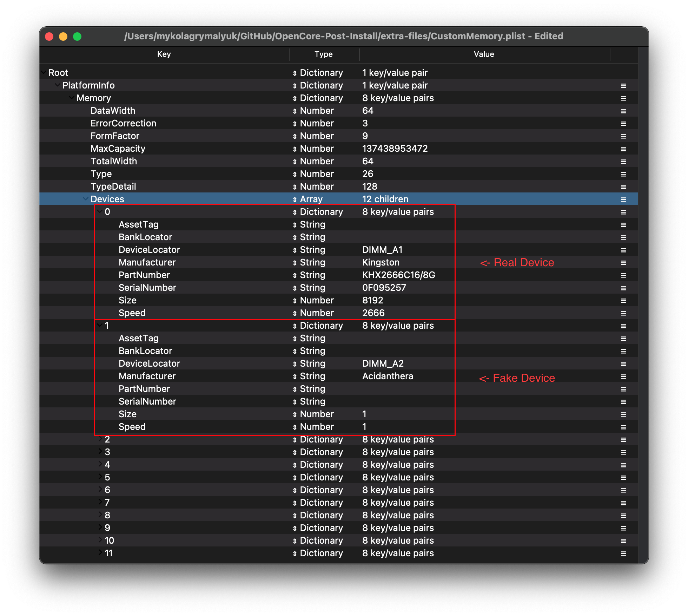
Task: Collapse device 0 dictionary
Action: click(x=100, y=211)
